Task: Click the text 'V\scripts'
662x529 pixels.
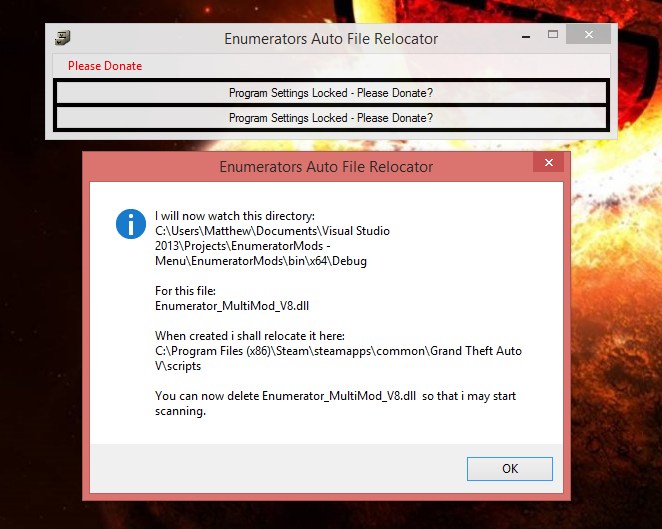Action: point(178,366)
